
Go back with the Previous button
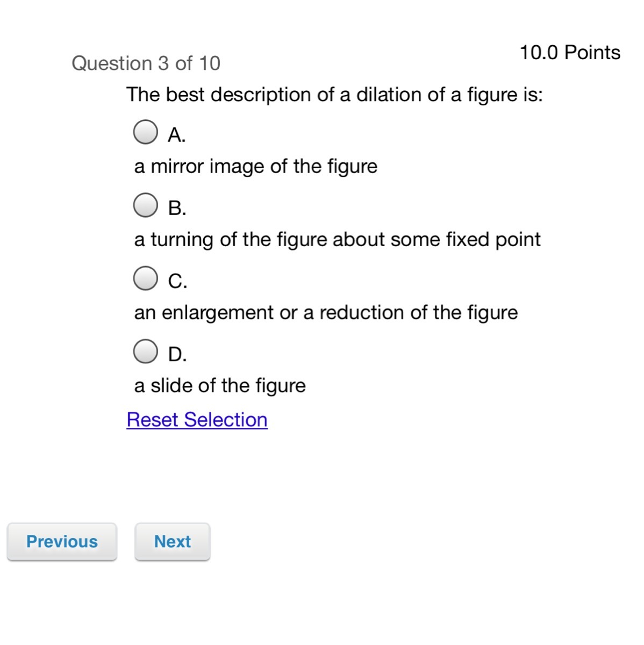[62, 541]
